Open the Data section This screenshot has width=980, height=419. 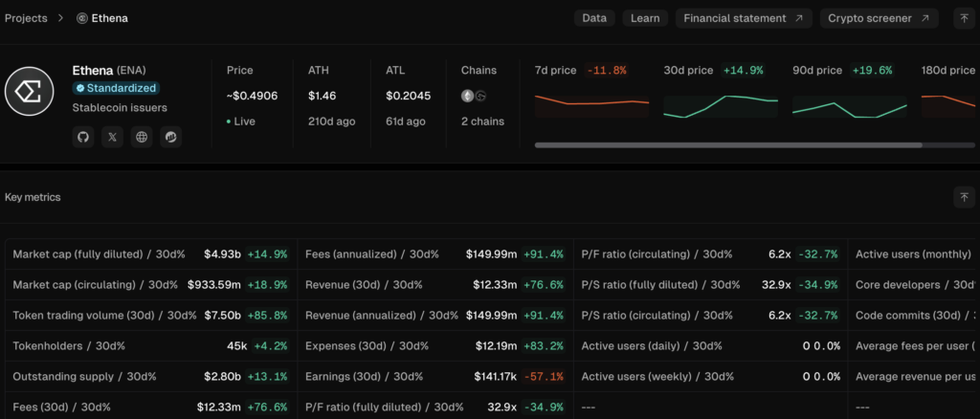tap(594, 18)
